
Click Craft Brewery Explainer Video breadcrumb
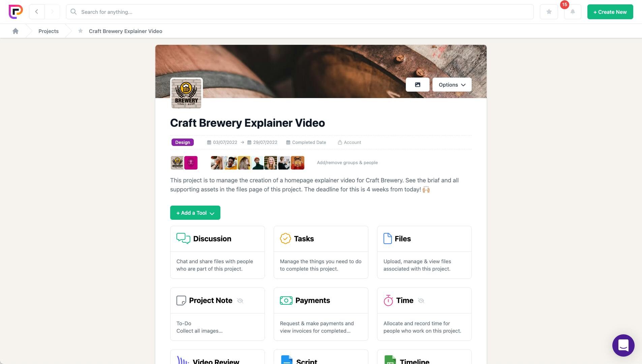[125, 31]
